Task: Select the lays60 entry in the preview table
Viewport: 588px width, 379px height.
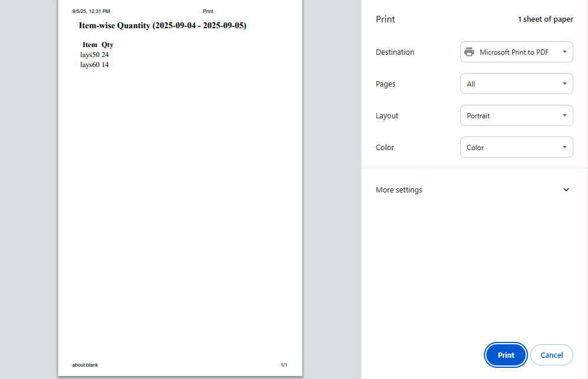Action: [x=90, y=65]
